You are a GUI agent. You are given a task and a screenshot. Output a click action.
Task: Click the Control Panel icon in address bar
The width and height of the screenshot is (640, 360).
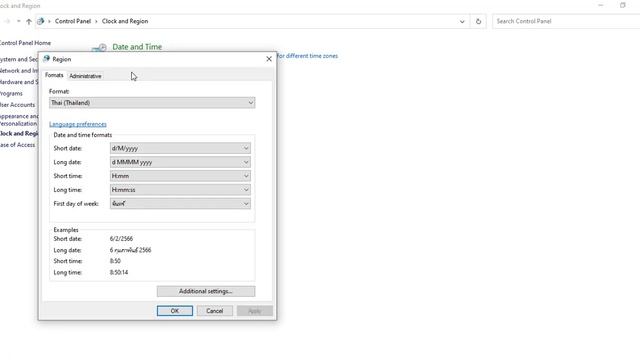40,21
